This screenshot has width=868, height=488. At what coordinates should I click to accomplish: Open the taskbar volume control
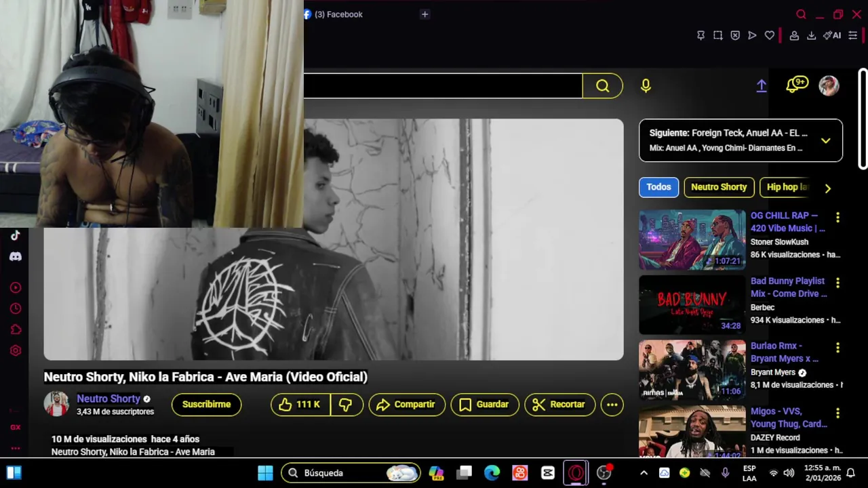(789, 473)
